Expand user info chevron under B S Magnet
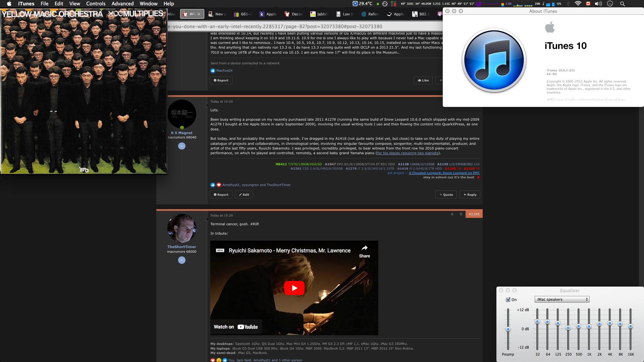Screen dimensions: 644x362 pyautogui.click(x=182, y=146)
